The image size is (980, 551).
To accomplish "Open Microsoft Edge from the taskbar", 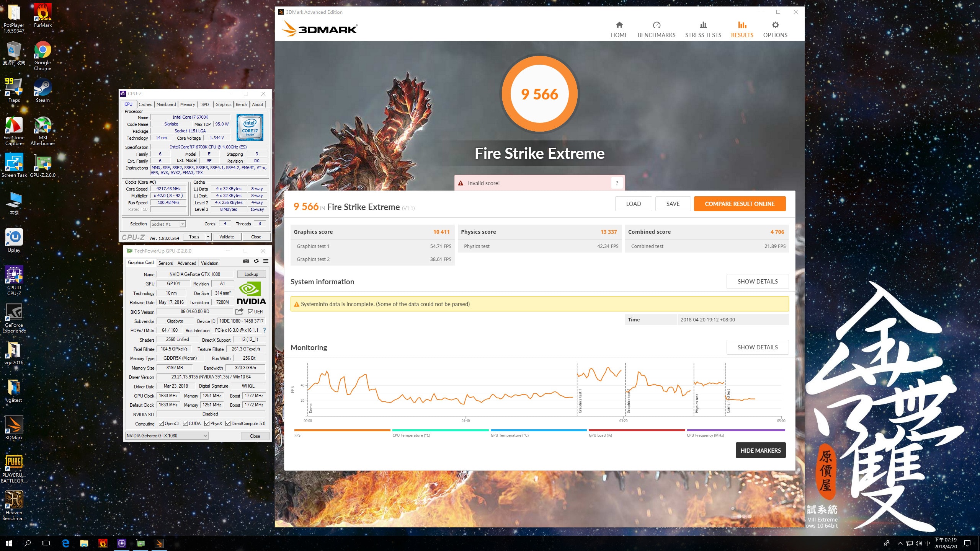I will pos(65,543).
